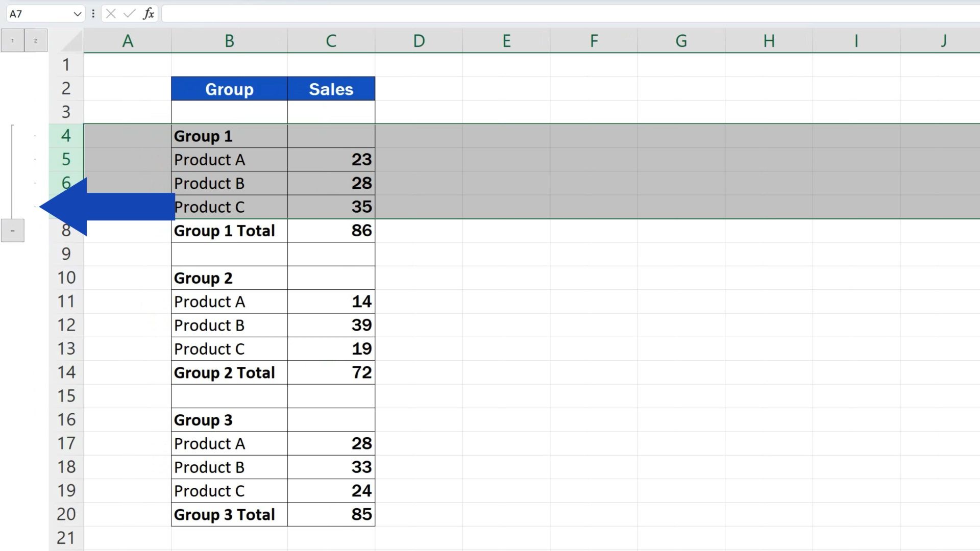Image resolution: width=980 pixels, height=551 pixels.
Task: Click the Insert Function fx icon
Action: coord(149,14)
